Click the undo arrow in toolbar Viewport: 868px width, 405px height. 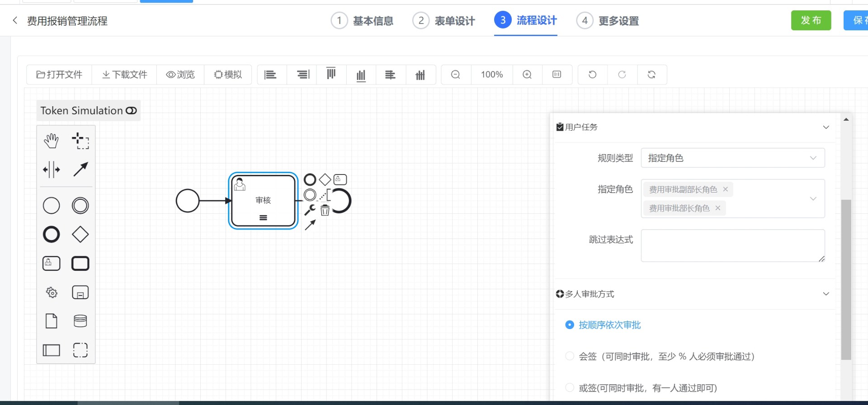coord(592,75)
